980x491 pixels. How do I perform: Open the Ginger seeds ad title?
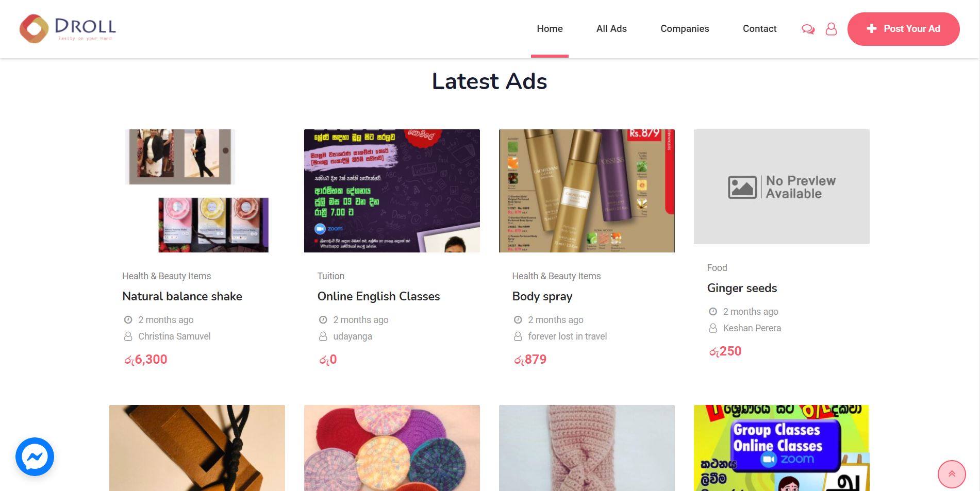[x=742, y=288]
